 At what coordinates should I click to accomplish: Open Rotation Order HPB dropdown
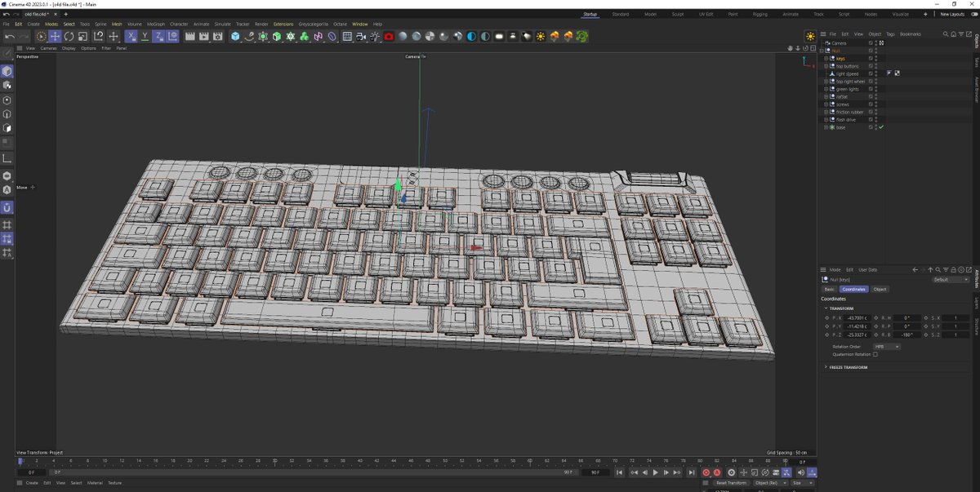click(x=886, y=347)
